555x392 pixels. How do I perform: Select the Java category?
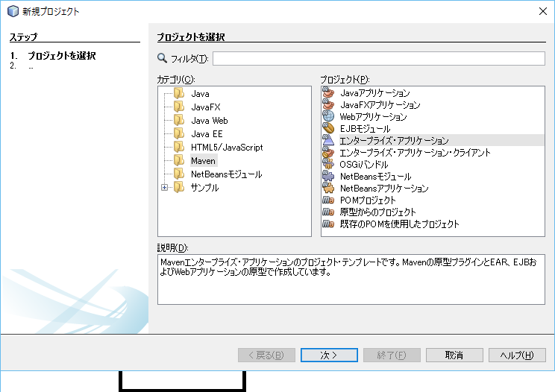[x=201, y=94]
